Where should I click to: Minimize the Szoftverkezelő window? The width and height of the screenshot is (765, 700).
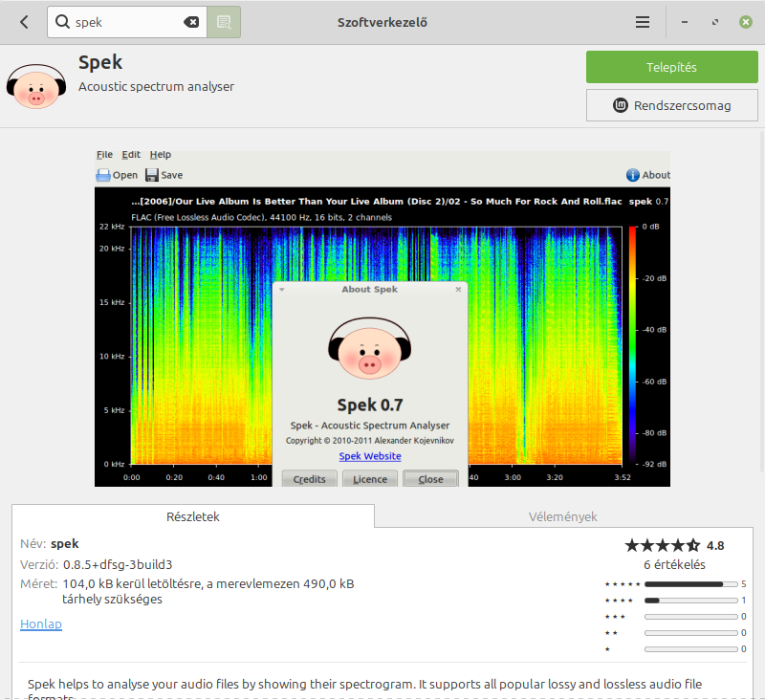pyautogui.click(x=686, y=22)
